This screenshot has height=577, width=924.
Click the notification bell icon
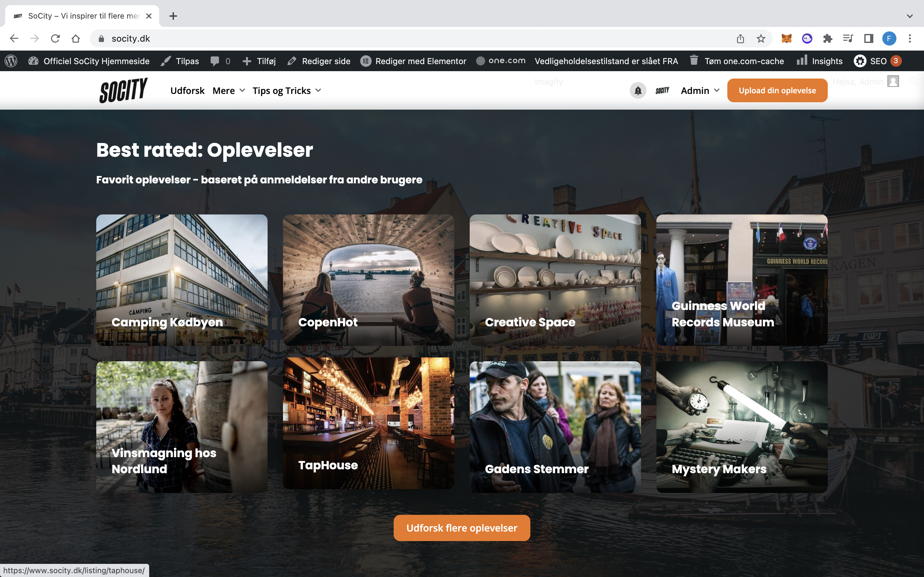pyautogui.click(x=637, y=90)
